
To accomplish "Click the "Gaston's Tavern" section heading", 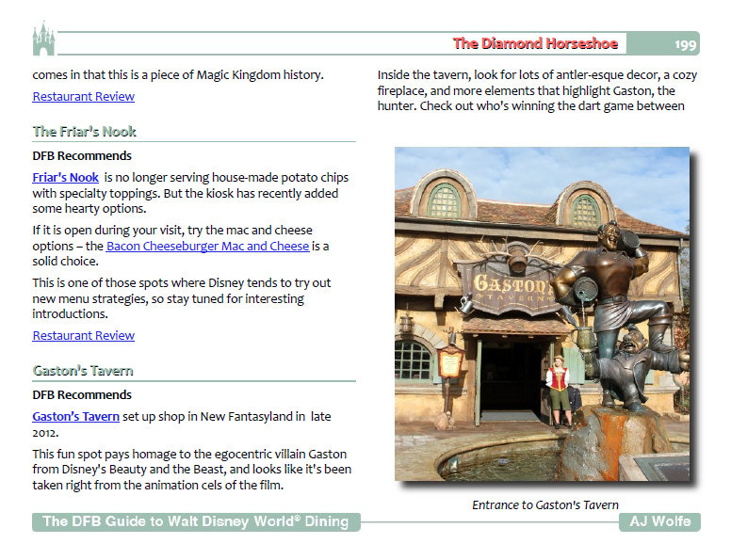I will tap(83, 371).
